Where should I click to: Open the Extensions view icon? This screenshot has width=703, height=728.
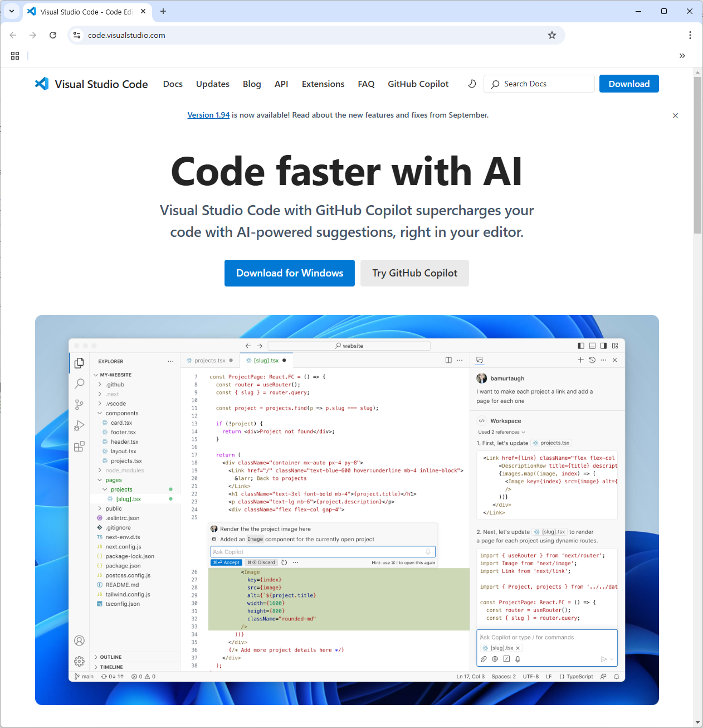point(79,446)
